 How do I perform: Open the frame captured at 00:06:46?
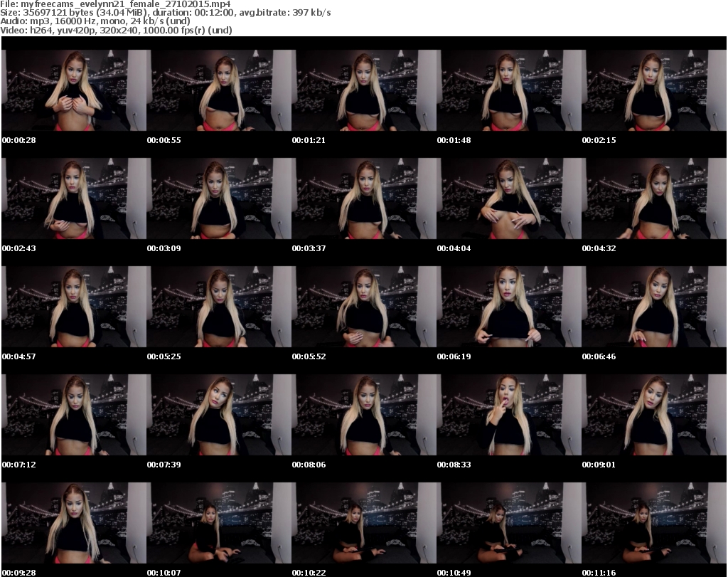pos(654,307)
